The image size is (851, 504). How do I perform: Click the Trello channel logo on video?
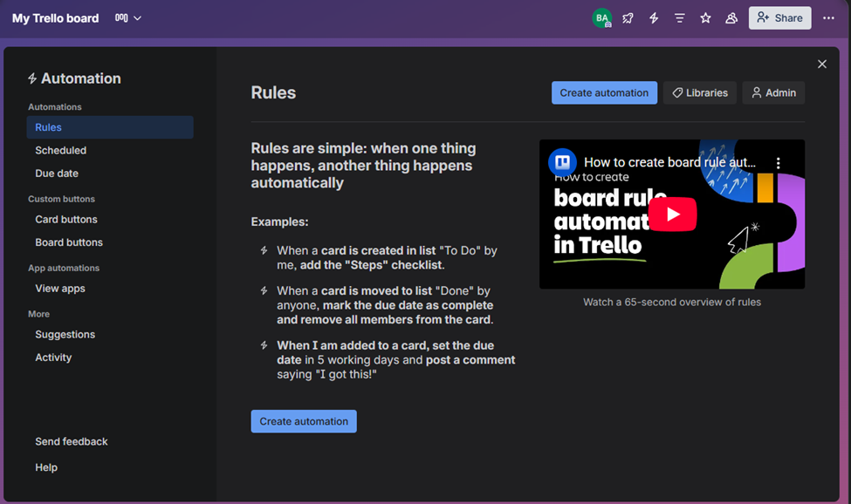(x=562, y=162)
